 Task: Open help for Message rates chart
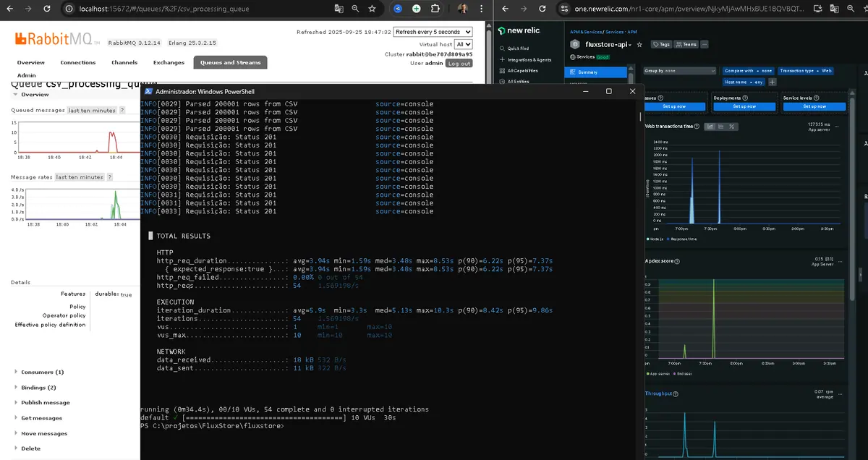[110, 176]
